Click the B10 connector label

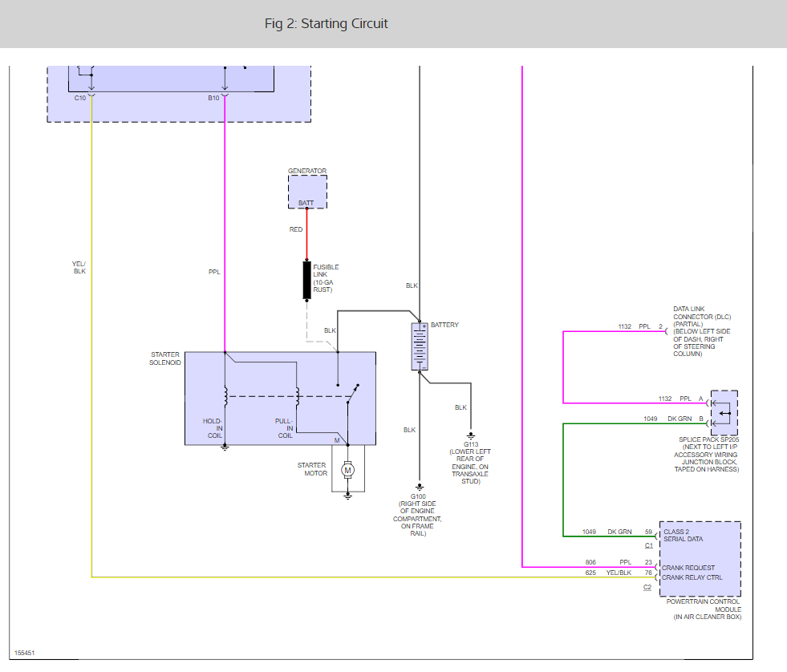click(214, 98)
